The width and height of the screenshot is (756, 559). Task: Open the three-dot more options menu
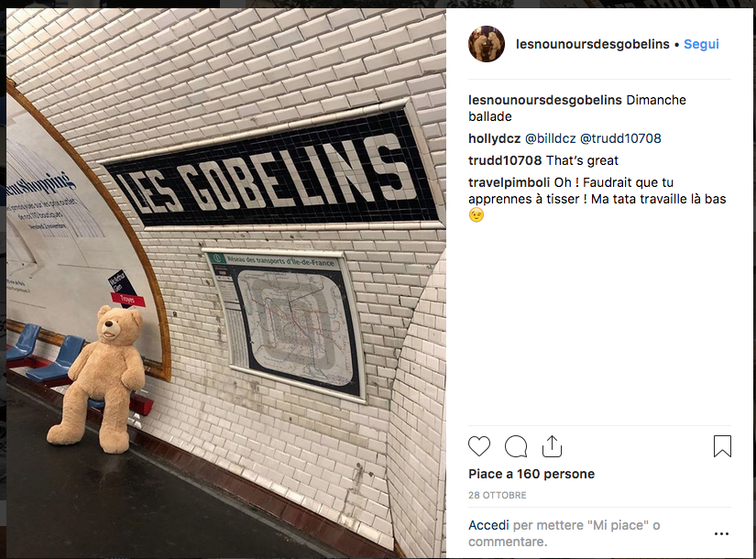[x=721, y=533]
